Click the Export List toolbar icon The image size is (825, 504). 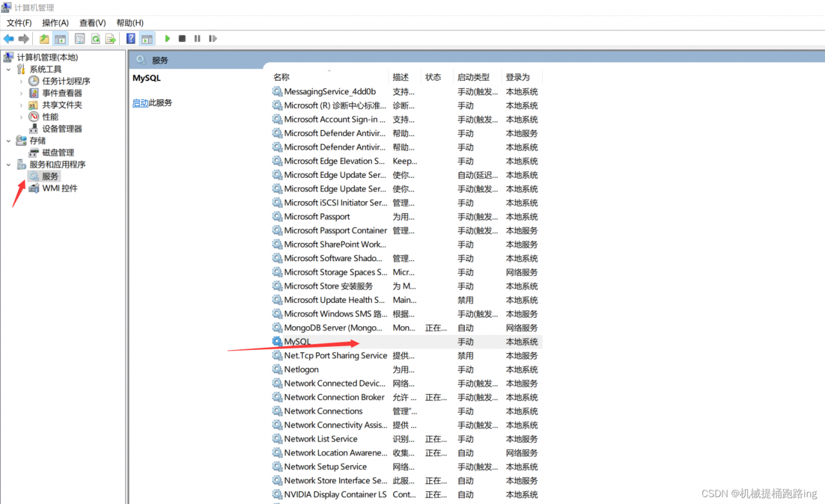click(110, 39)
